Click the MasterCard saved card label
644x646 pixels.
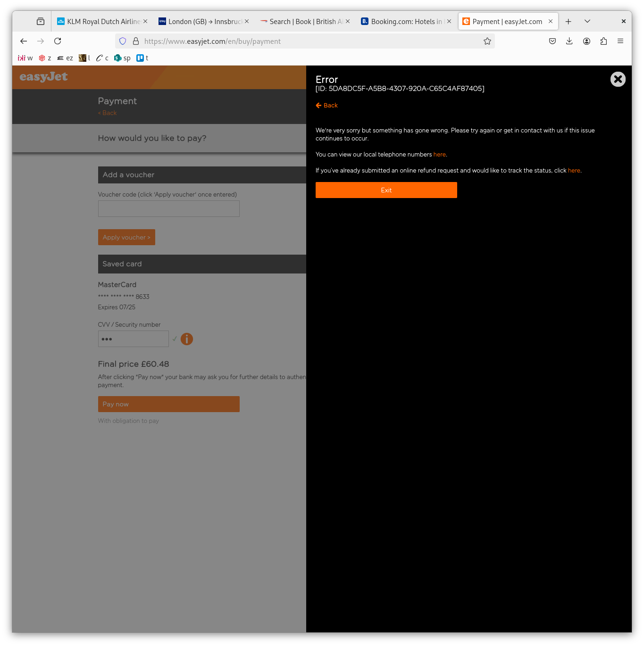pos(117,285)
